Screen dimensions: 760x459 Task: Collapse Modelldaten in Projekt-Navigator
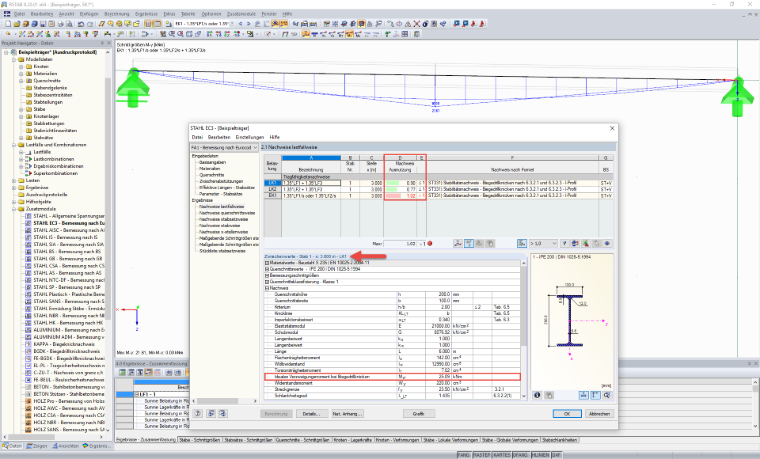pos(15,60)
